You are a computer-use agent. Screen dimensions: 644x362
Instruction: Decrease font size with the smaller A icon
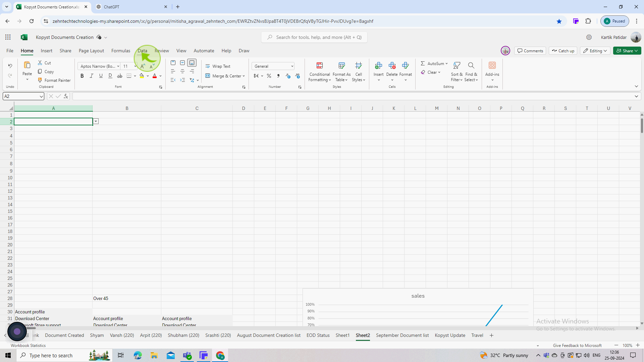tap(152, 66)
